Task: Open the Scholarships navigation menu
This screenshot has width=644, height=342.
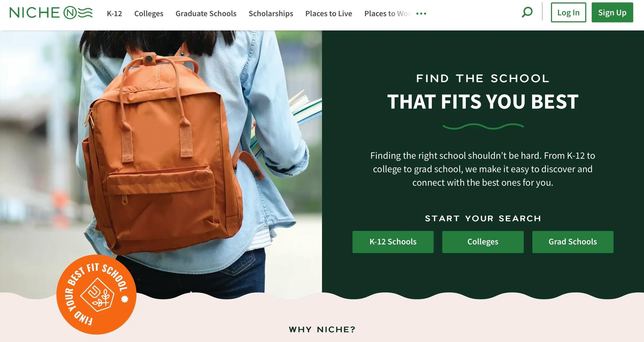Action: click(271, 13)
